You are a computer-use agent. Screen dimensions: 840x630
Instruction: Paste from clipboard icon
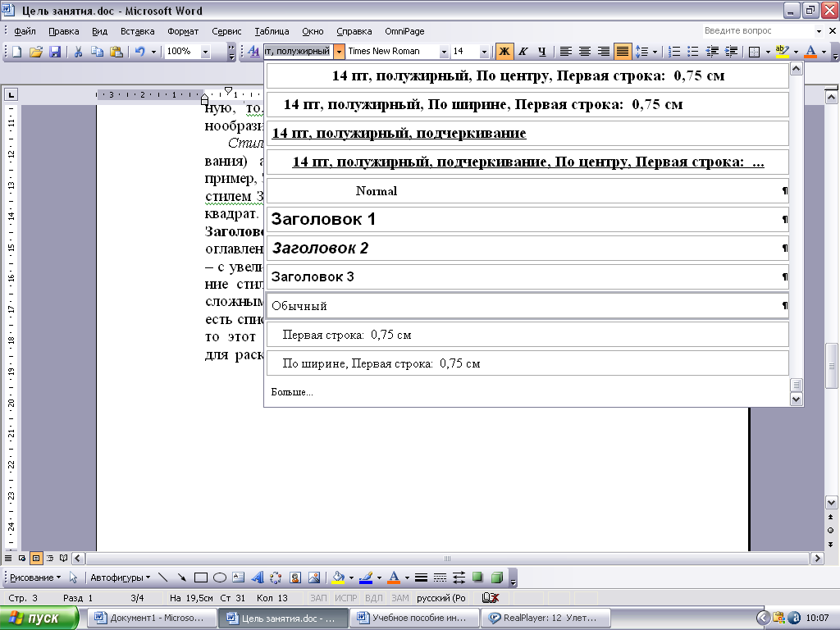tap(116, 52)
